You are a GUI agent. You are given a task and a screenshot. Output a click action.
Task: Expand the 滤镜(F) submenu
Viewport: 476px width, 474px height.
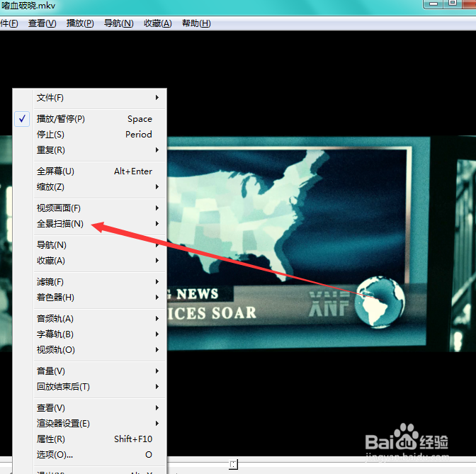(x=99, y=282)
